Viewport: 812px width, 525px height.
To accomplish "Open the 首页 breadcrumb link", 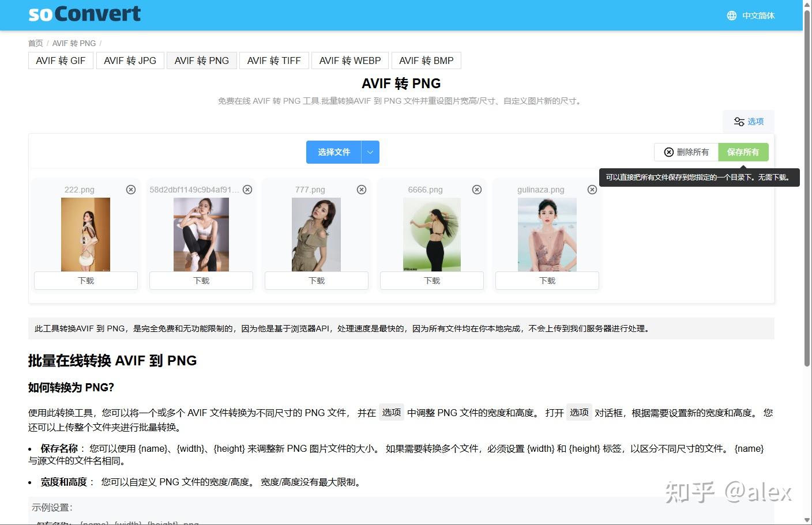I will [x=35, y=43].
